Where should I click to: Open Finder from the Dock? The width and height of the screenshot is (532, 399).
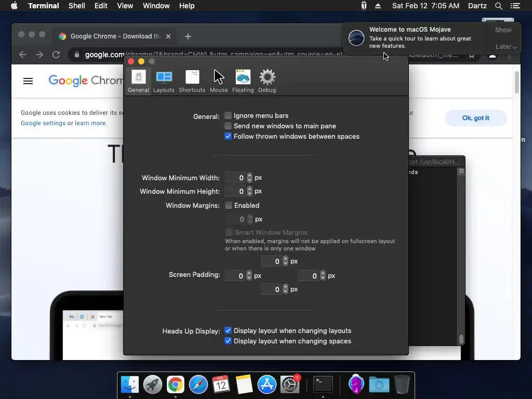coord(129,384)
